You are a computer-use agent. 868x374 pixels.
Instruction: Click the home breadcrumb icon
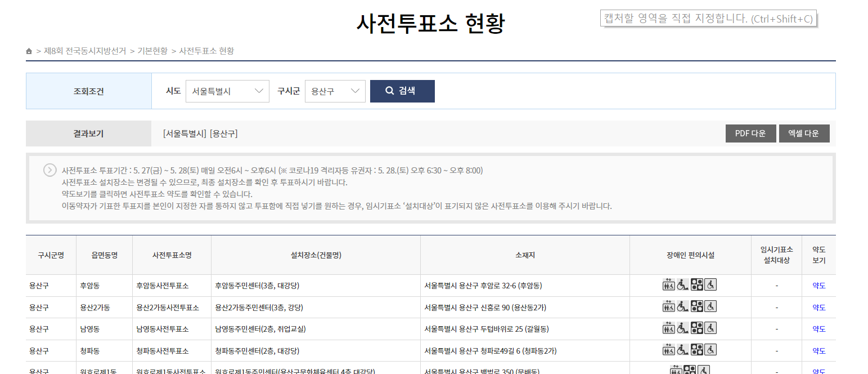(29, 51)
